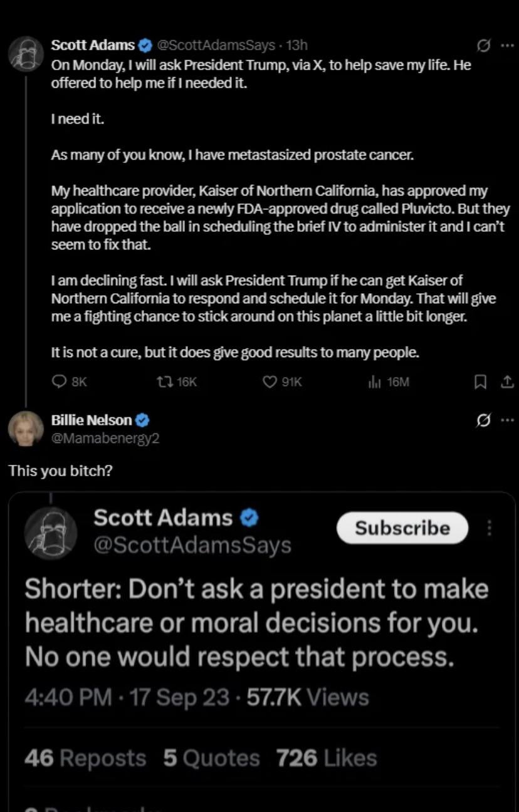Share Scott Adams' post via share icon
Screen dimensions: 519x812
point(506,381)
